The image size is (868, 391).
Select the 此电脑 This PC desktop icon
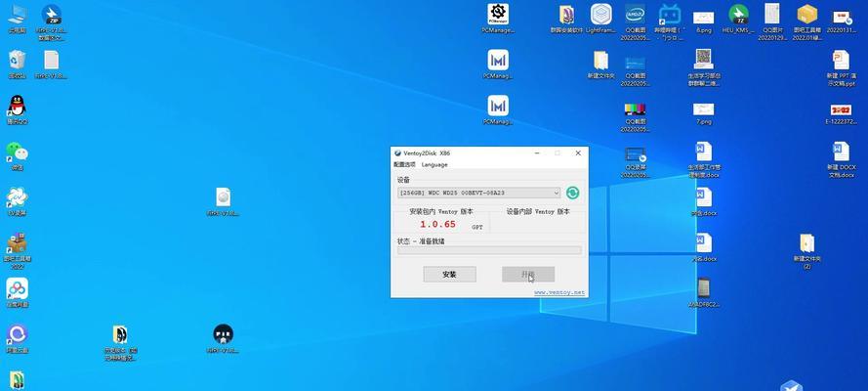tap(18, 20)
